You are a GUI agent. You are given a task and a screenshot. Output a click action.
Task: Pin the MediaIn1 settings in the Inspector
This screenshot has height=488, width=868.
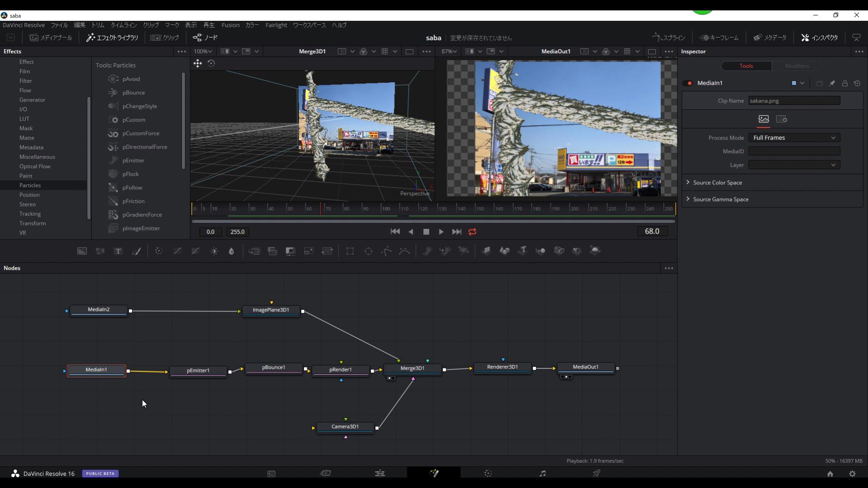coord(832,83)
